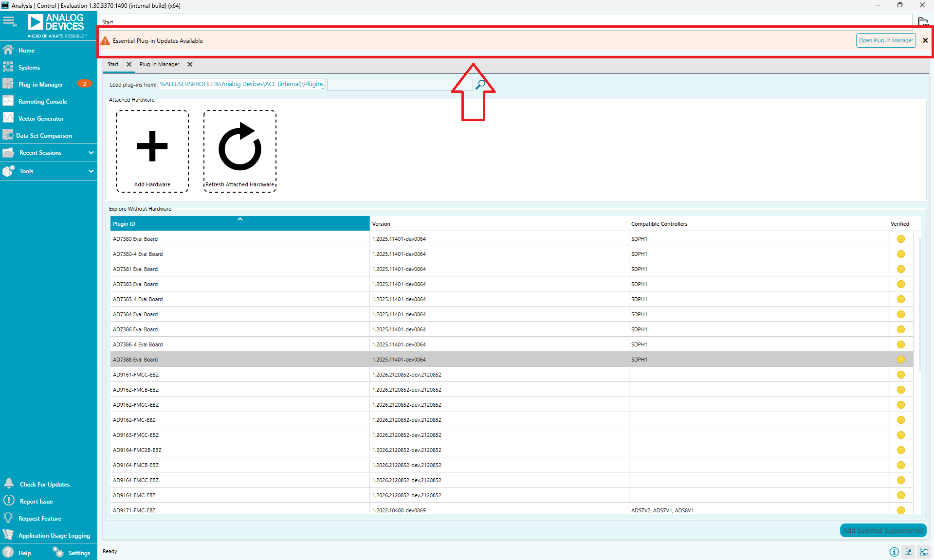Select the AD9161-FMCC-EBZ row

point(512,375)
